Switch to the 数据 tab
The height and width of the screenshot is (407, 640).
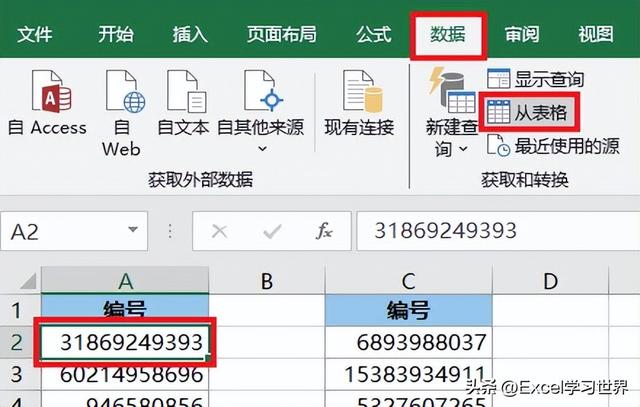click(x=448, y=34)
